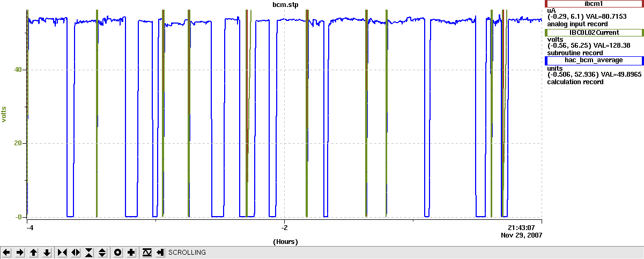
Task: Click the (Hours) axis caption
Action: [x=285, y=242]
